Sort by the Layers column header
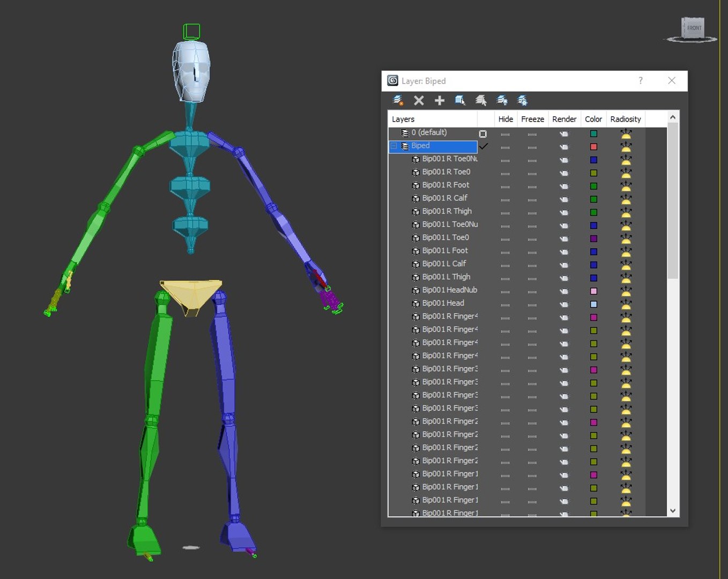The image size is (728, 579). pyautogui.click(x=432, y=119)
